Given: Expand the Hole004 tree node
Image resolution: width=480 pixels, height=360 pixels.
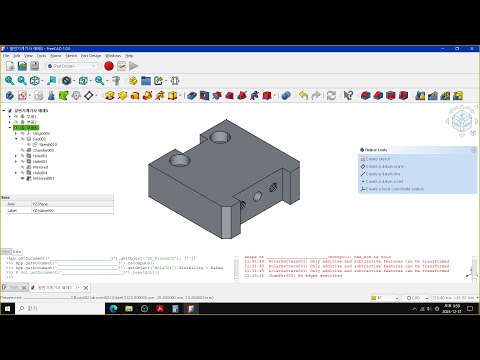Looking at the screenshot, I should pyautogui.click(x=16, y=173).
